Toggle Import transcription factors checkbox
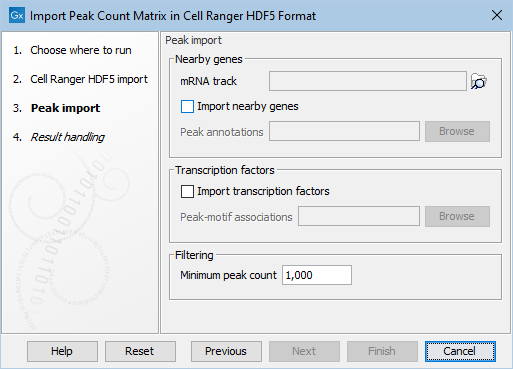The width and height of the screenshot is (513, 369). point(187,192)
